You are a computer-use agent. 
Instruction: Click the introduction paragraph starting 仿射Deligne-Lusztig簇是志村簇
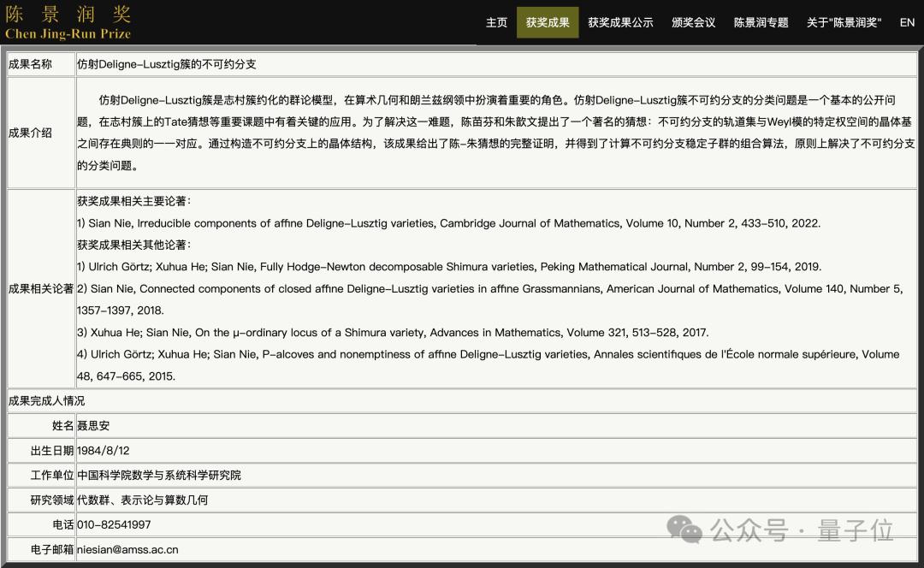click(495, 133)
